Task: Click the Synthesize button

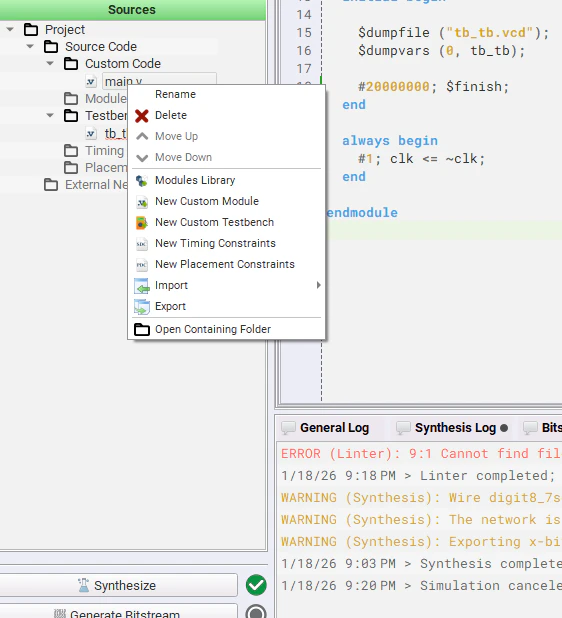Action: tap(117, 585)
